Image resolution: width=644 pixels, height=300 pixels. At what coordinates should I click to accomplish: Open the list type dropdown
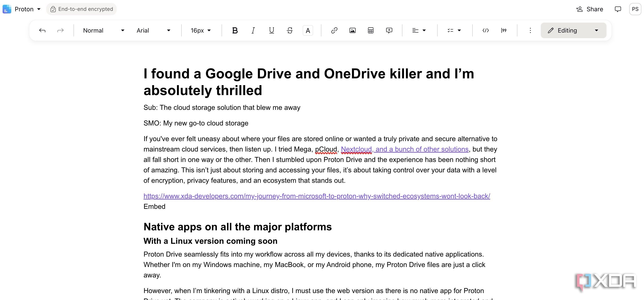click(x=454, y=31)
